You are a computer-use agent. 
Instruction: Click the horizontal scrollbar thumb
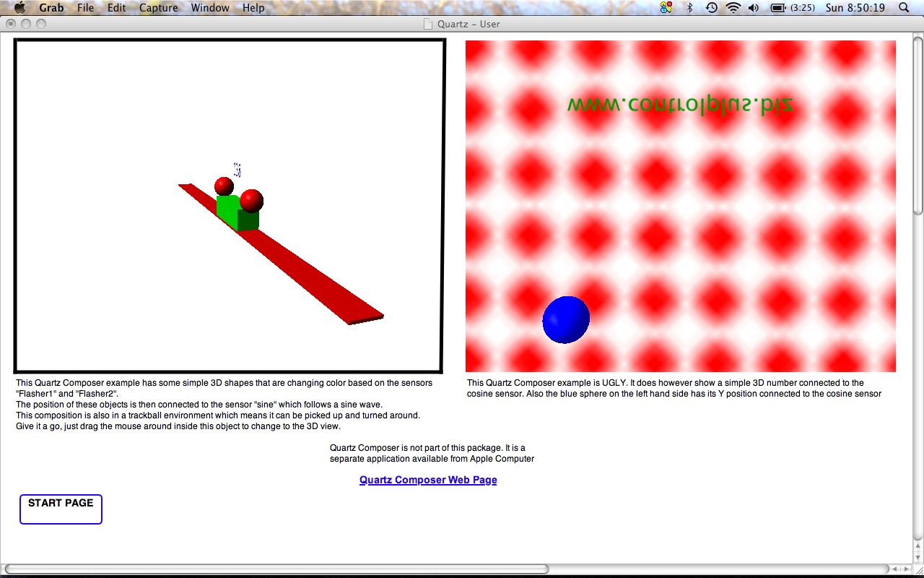click(x=278, y=569)
